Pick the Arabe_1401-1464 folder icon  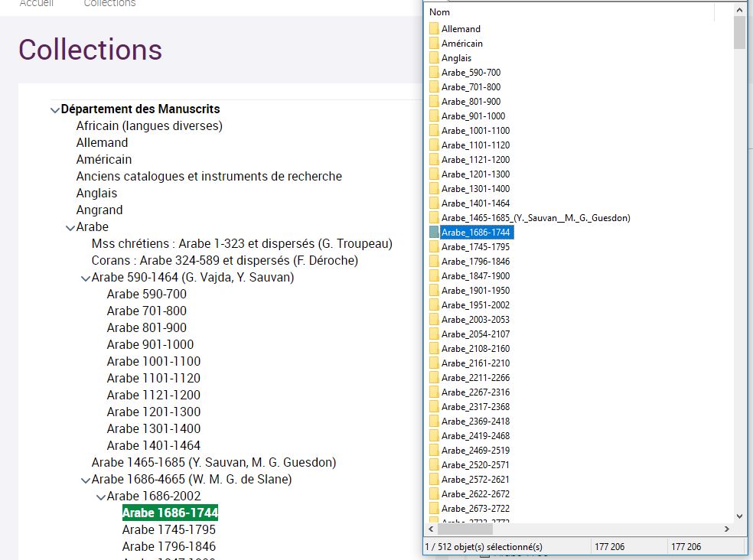(x=434, y=203)
